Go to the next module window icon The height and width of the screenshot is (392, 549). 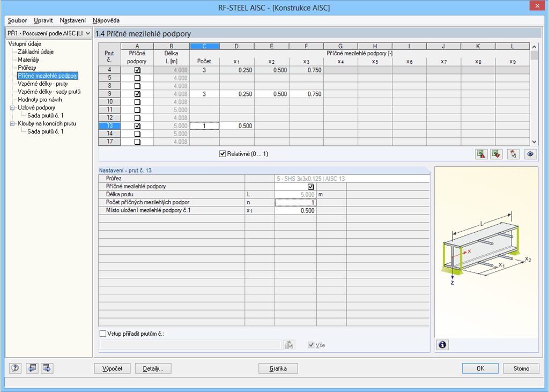pos(47,368)
